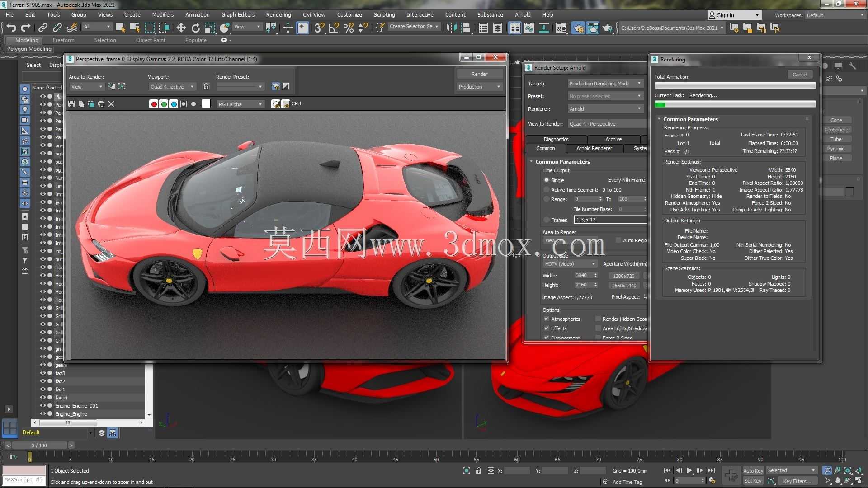The image size is (868, 488).
Task: Click the Key Filters button
Action: tap(797, 481)
